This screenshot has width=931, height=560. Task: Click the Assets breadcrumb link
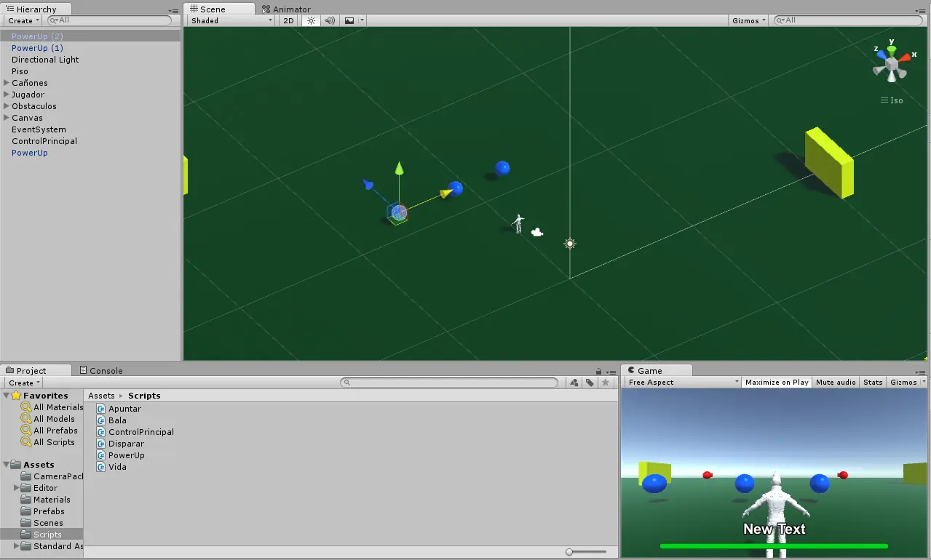point(101,396)
